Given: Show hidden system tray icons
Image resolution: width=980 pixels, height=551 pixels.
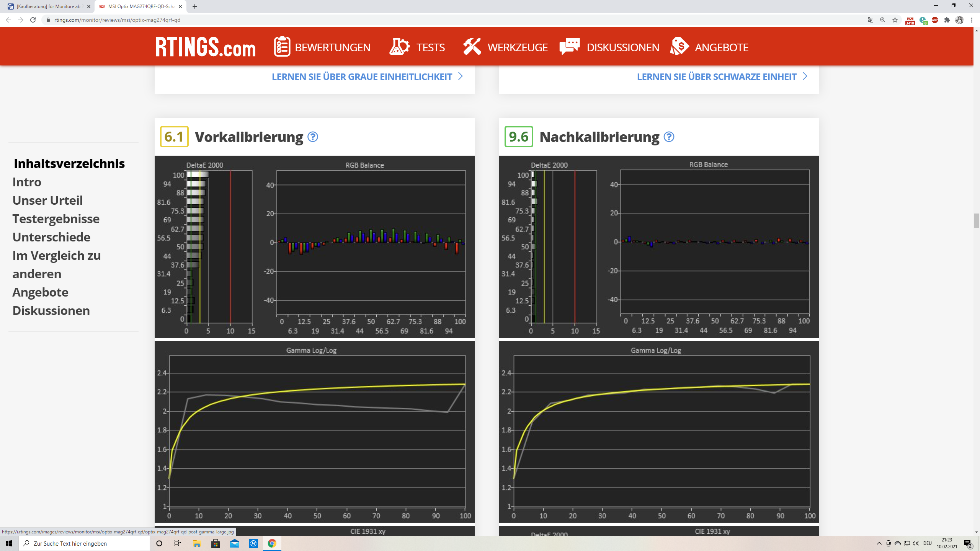Looking at the screenshot, I should (x=879, y=543).
